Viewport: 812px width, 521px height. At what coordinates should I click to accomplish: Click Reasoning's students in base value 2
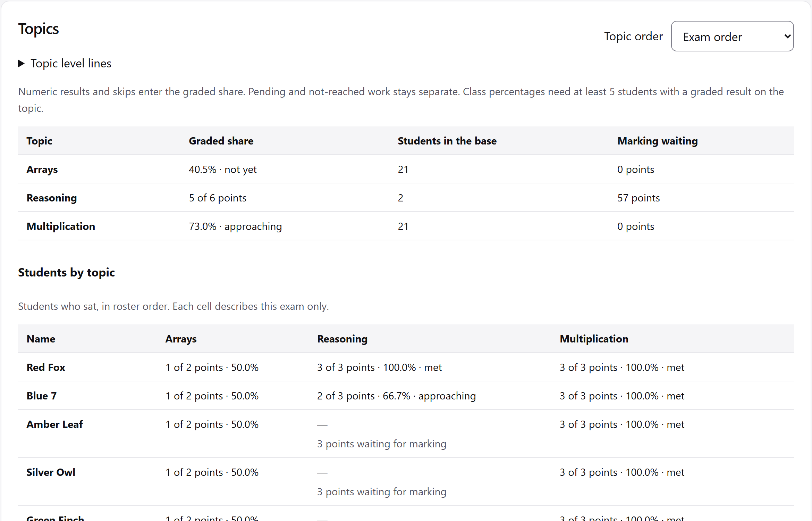point(400,198)
